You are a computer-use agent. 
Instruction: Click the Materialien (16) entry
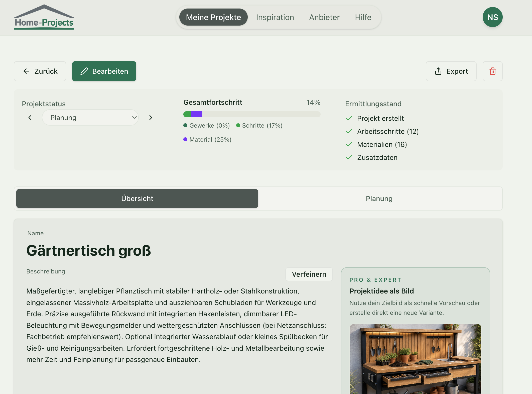tap(382, 144)
